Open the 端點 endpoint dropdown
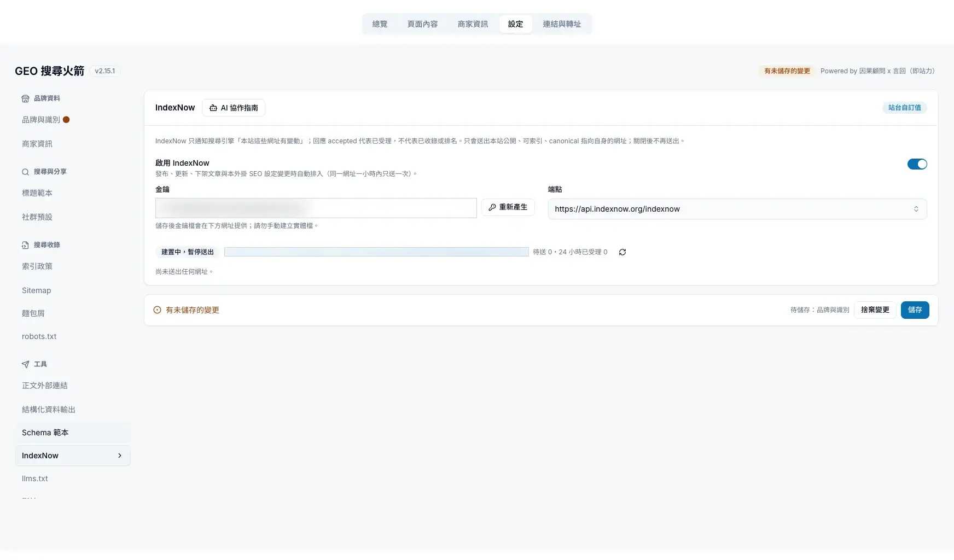The image size is (954, 560). tap(737, 209)
